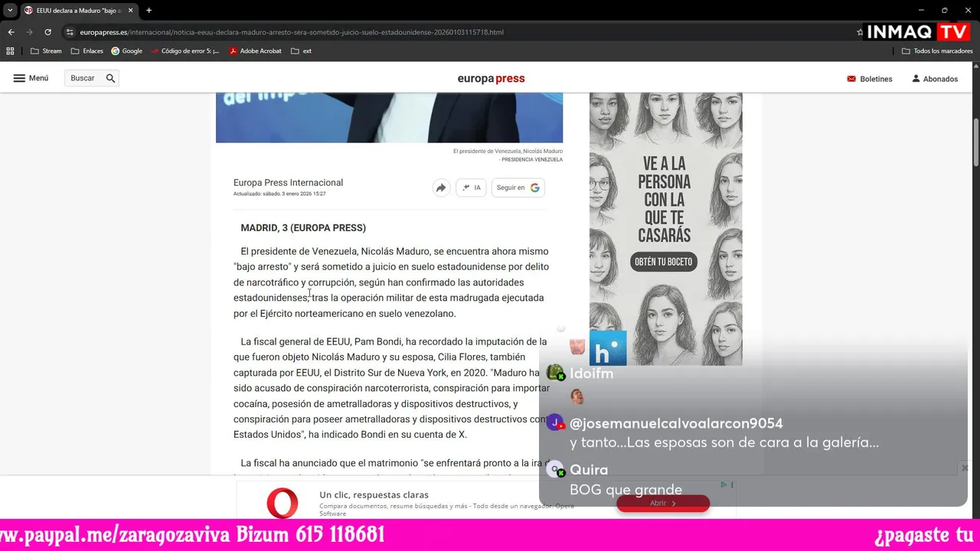Click the Actualizado sábado 3 enero timestamp
Viewport: 980px width, 551px height.
(279, 194)
